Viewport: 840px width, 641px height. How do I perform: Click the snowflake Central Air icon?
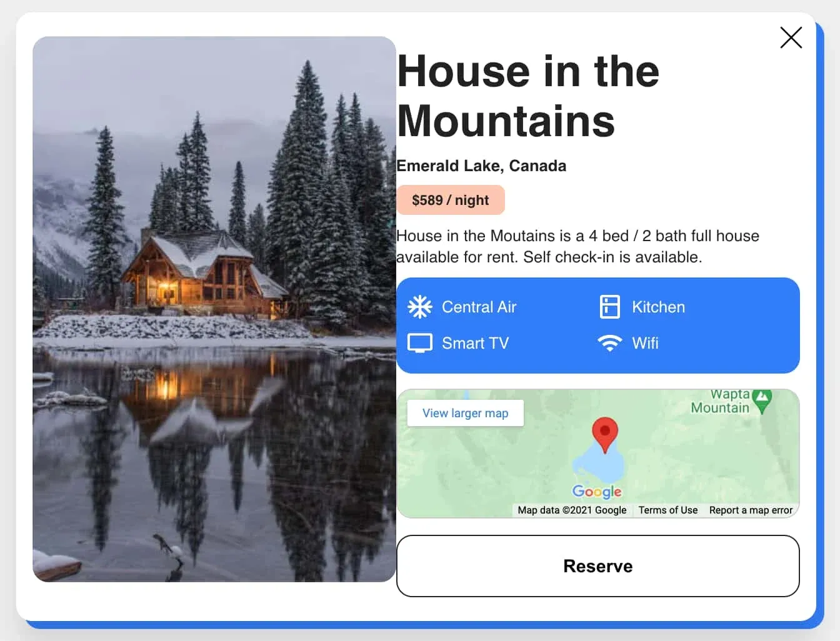pos(420,307)
